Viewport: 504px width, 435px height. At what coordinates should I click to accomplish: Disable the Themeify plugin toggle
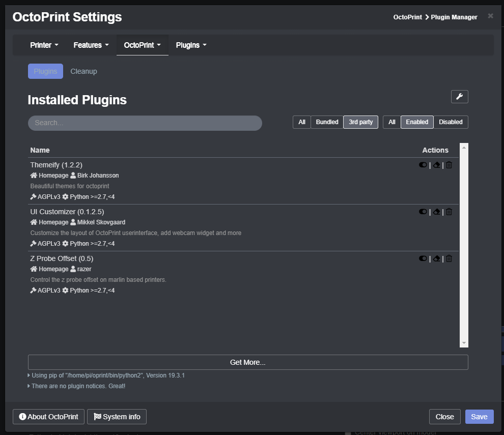(423, 164)
